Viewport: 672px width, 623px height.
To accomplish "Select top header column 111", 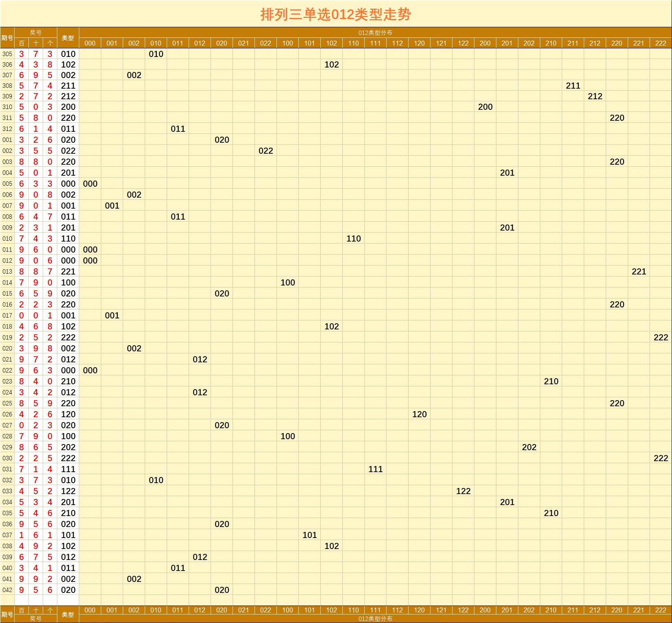I will (375, 43).
